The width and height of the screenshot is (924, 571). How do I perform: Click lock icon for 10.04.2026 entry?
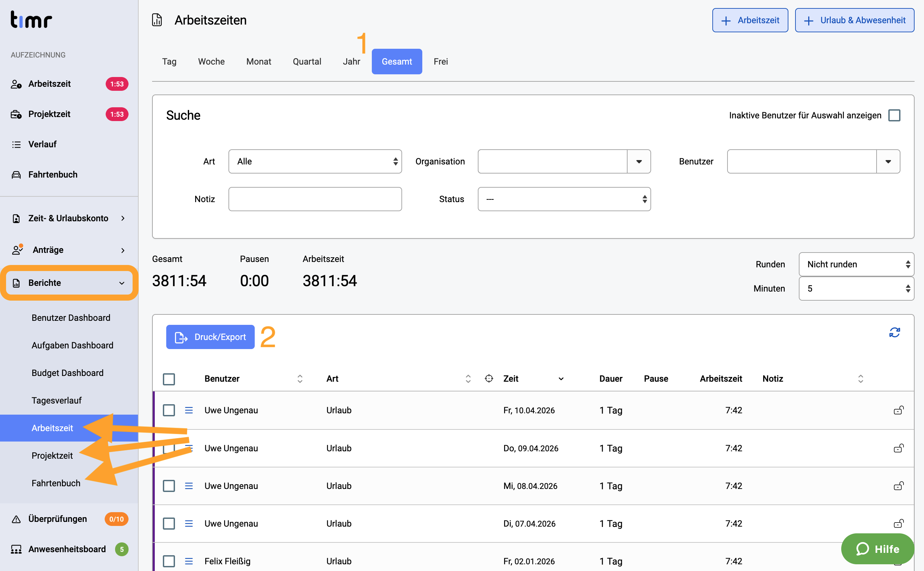tap(898, 410)
